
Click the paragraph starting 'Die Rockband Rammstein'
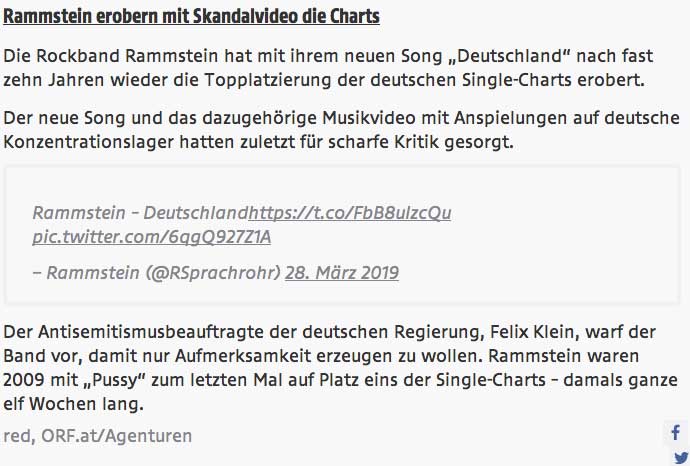[x=338, y=66]
